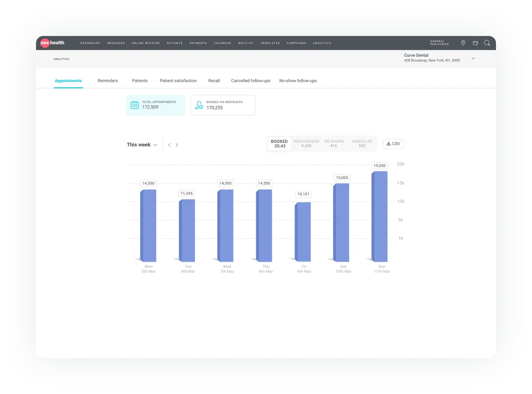Open Online Booking in top navigation
The image size is (532, 394).
point(145,43)
